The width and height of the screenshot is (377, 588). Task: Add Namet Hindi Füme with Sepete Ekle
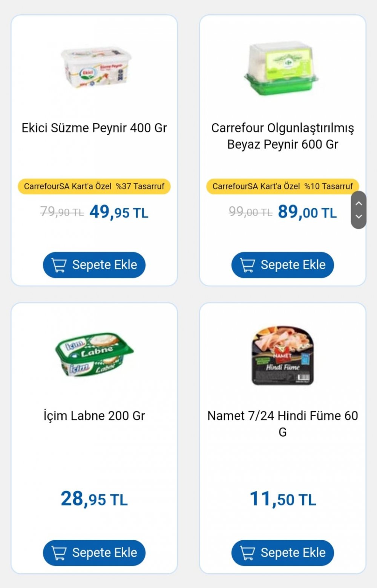[x=283, y=553]
